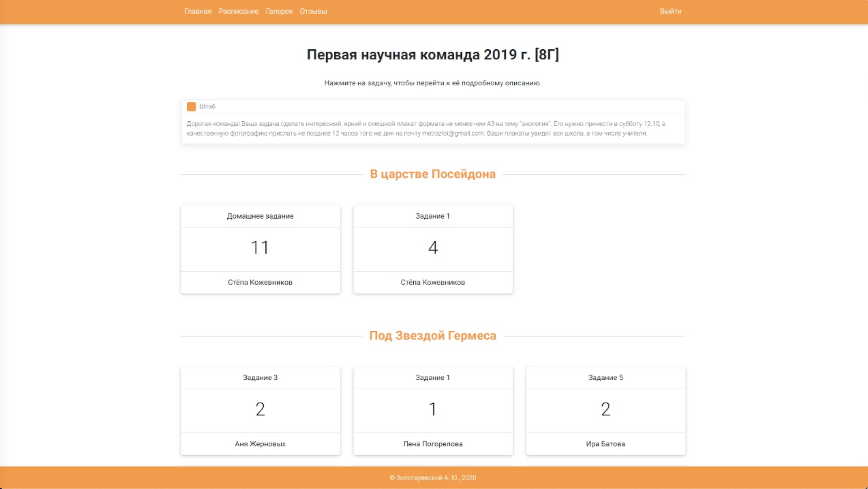Viewport: 868px width, 489px height.
Task: Click the score 1 above Лена Погорелова
Action: [x=433, y=409]
